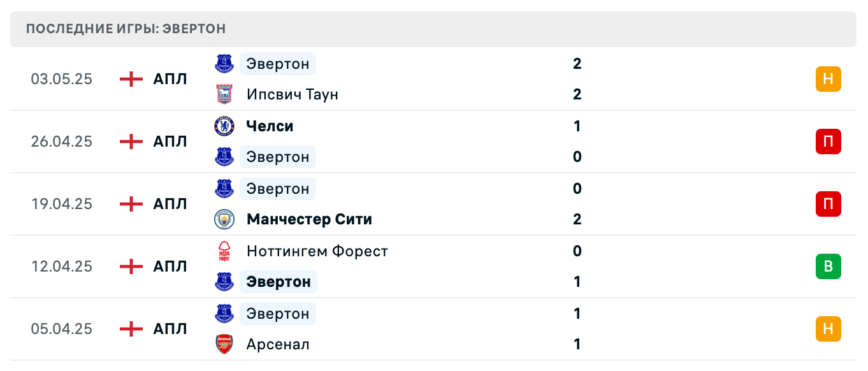Select the highlighted Эвертон label in the first row
The image size is (868, 371).
[x=277, y=64]
